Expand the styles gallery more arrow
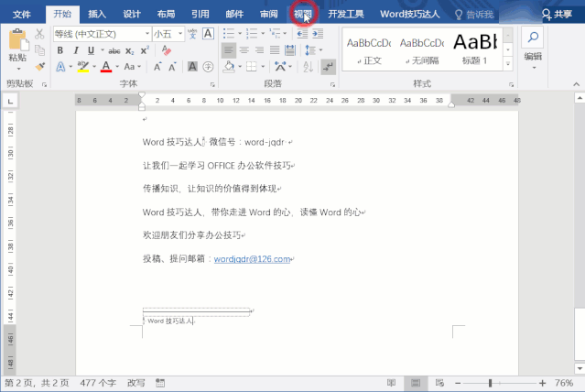 [508, 64]
